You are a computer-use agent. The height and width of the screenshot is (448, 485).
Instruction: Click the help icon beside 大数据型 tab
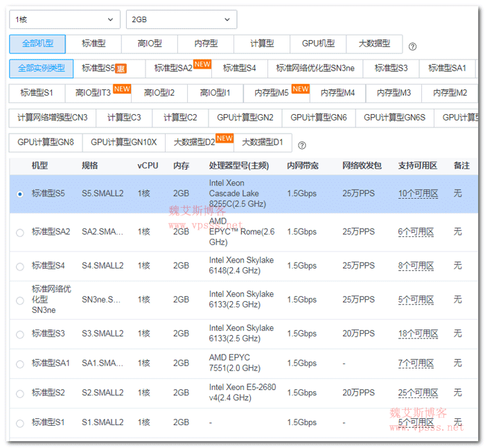pos(412,46)
